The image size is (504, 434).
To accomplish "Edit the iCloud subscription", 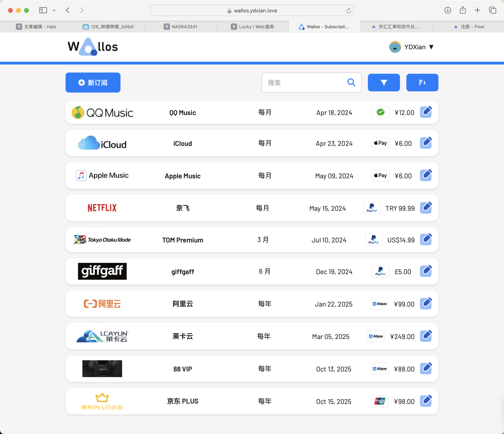I will pos(426,143).
